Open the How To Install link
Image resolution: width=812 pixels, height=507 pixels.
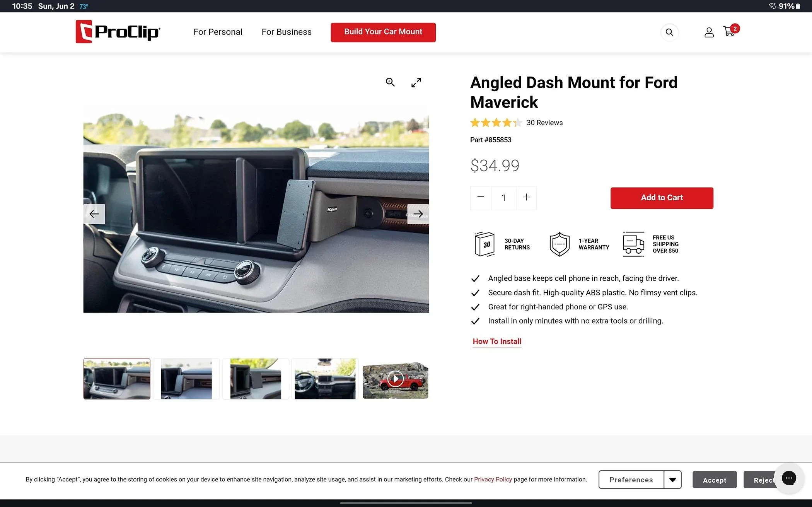(497, 341)
